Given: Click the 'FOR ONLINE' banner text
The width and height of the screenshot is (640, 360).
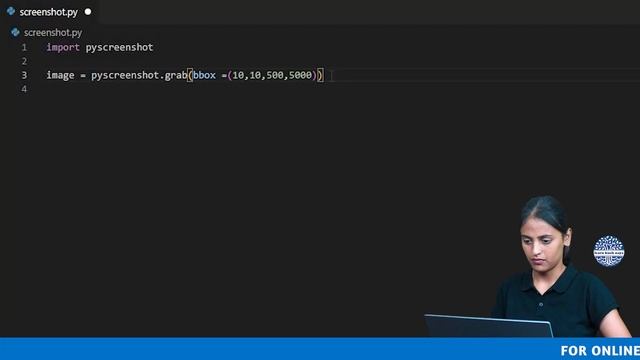Looking at the screenshot, I should 600,351.
